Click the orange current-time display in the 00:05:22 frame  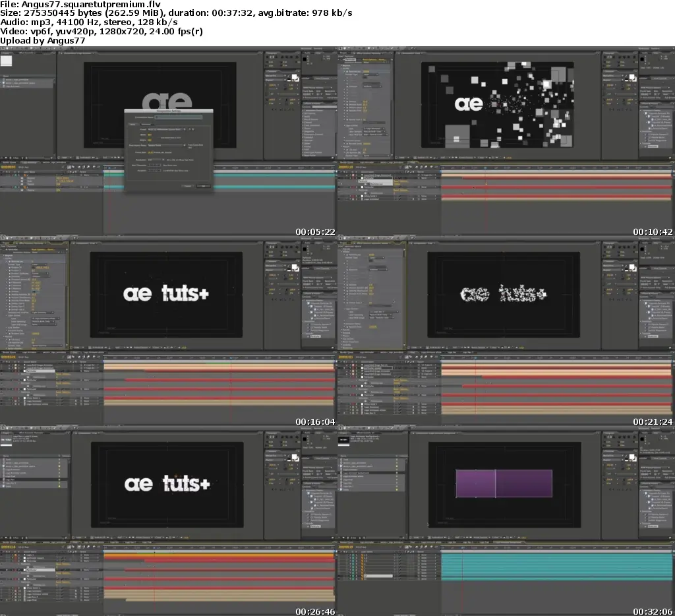click(x=8, y=167)
